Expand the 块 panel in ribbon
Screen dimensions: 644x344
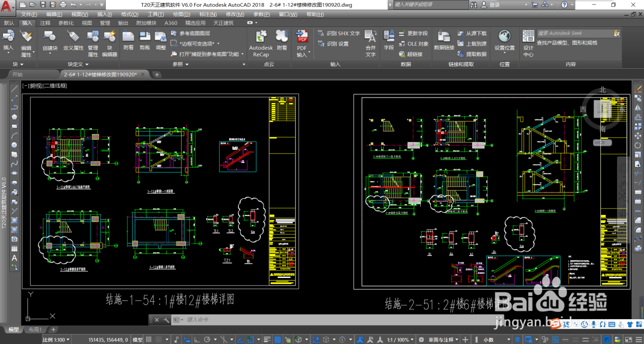19,65
